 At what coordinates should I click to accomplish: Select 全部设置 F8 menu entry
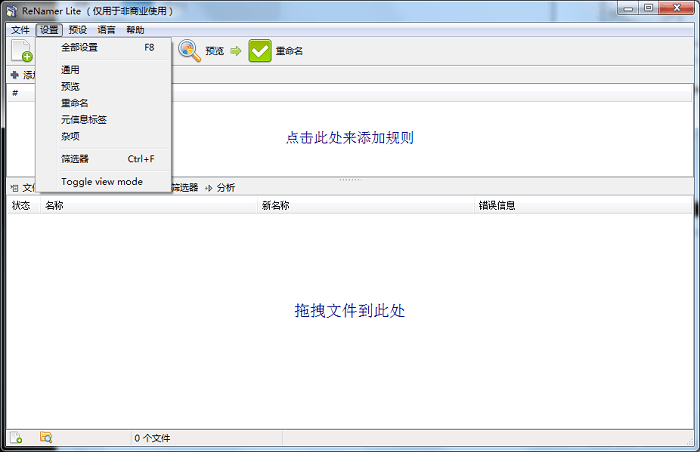(104, 47)
